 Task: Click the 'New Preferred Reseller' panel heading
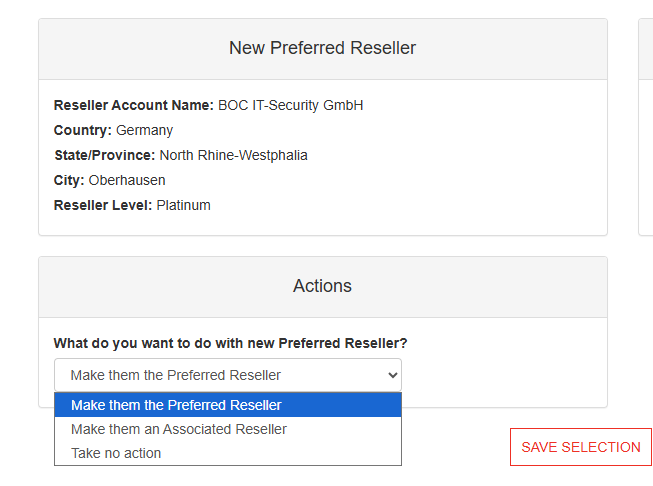[322, 48]
